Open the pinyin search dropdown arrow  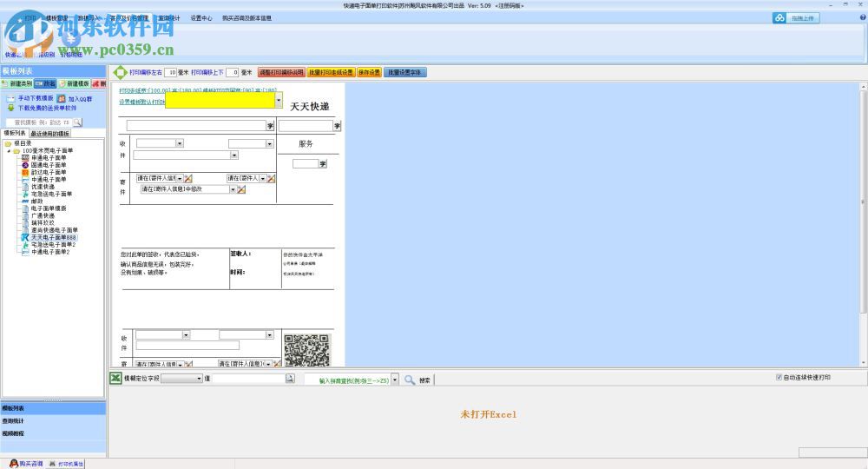(395, 380)
